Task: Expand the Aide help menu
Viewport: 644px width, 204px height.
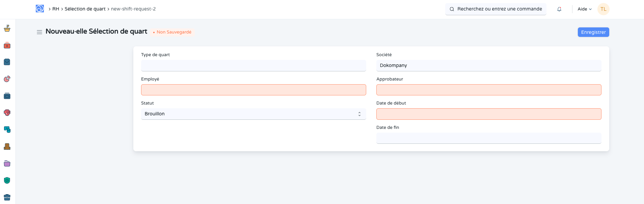Action: click(585, 9)
